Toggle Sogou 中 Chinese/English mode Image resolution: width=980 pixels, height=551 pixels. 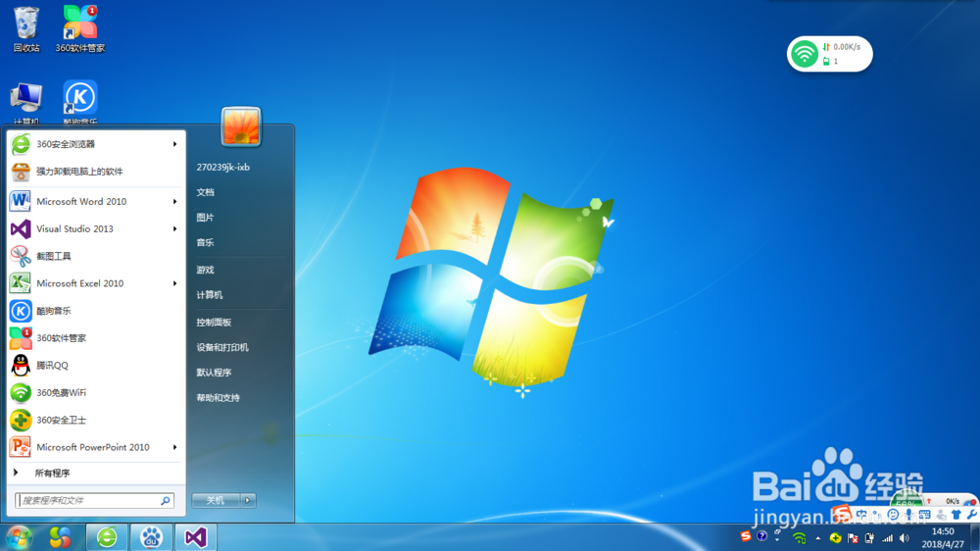pyautogui.click(x=861, y=514)
